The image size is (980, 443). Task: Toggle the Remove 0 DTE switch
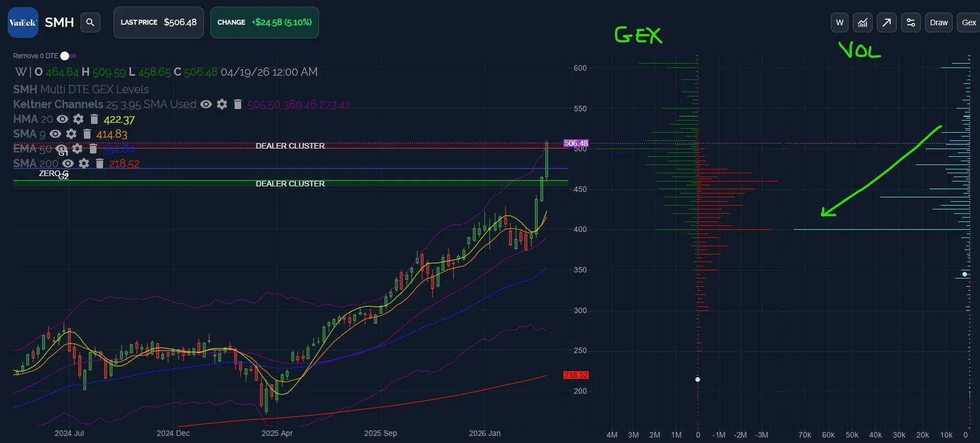point(69,56)
